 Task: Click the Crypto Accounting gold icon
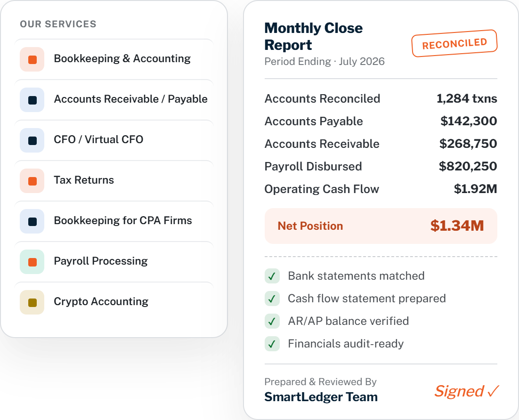tap(32, 302)
